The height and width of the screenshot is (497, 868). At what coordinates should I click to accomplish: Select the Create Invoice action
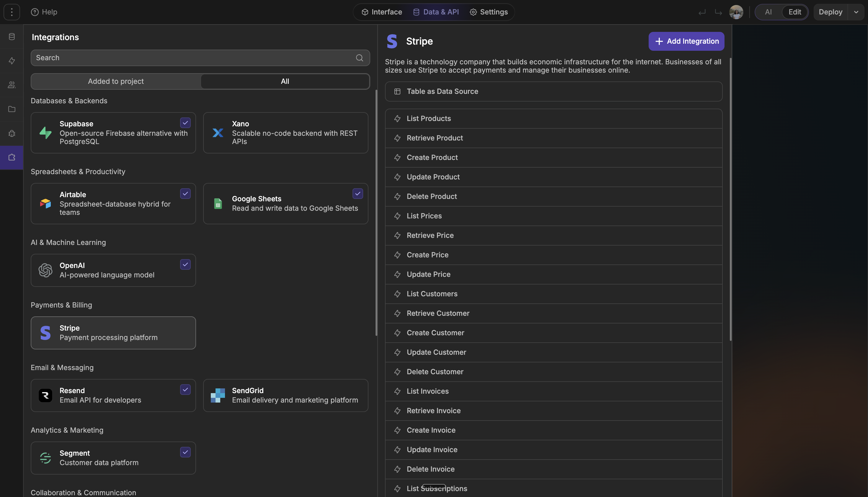(554, 430)
